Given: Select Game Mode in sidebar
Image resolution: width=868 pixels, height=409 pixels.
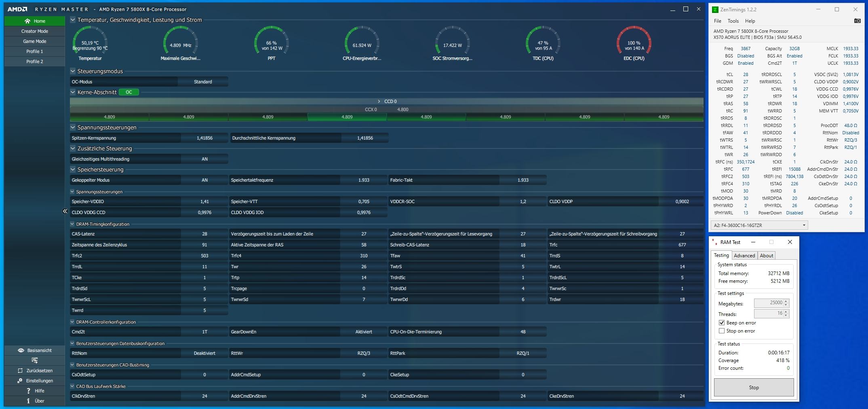Looking at the screenshot, I should [35, 41].
